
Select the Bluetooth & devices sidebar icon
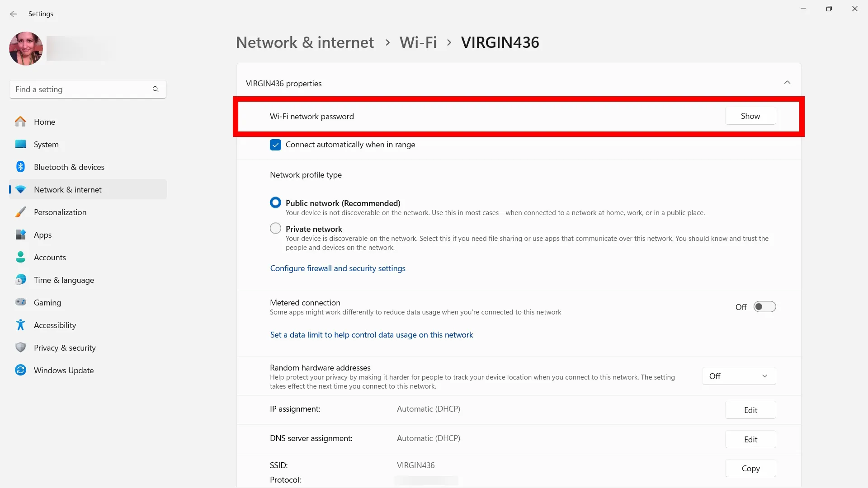[20, 167]
